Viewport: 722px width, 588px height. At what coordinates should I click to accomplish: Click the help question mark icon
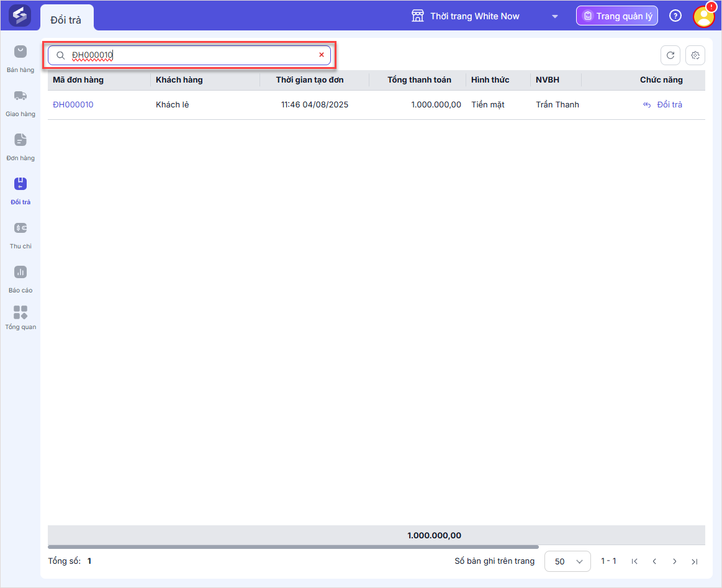(675, 16)
